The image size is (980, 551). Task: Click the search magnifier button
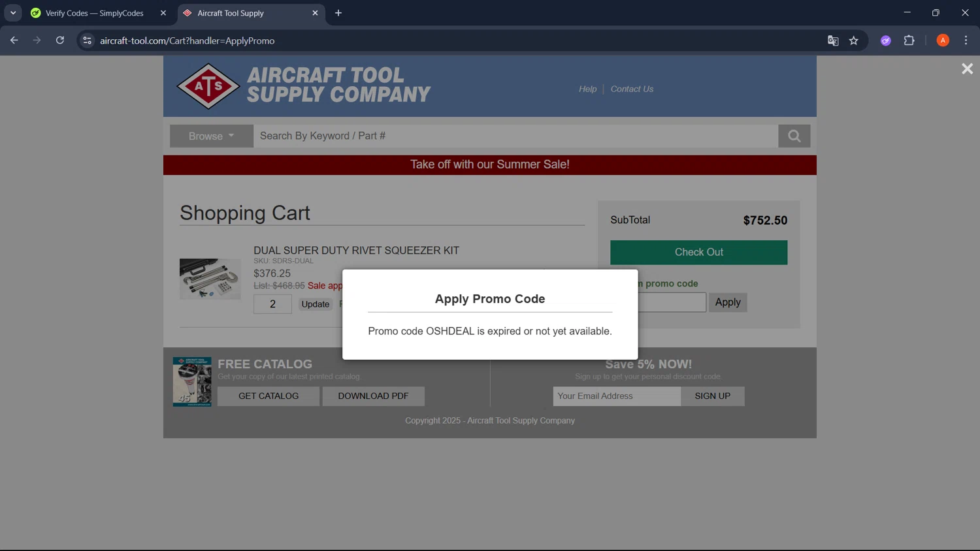click(x=794, y=136)
